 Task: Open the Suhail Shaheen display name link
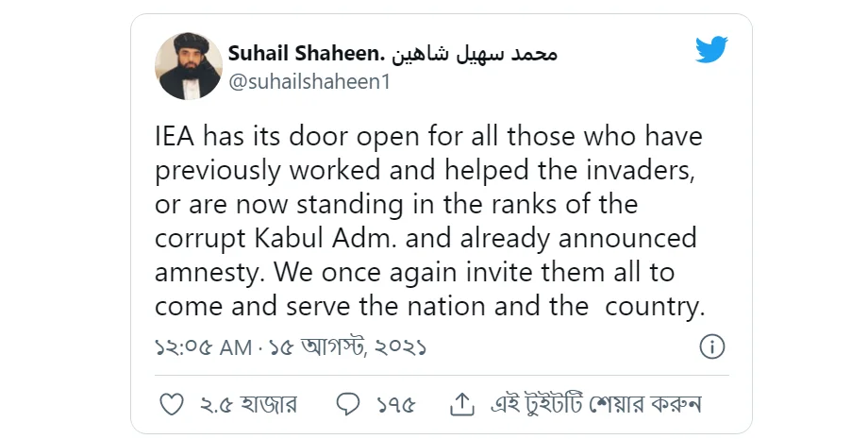pos(306,53)
